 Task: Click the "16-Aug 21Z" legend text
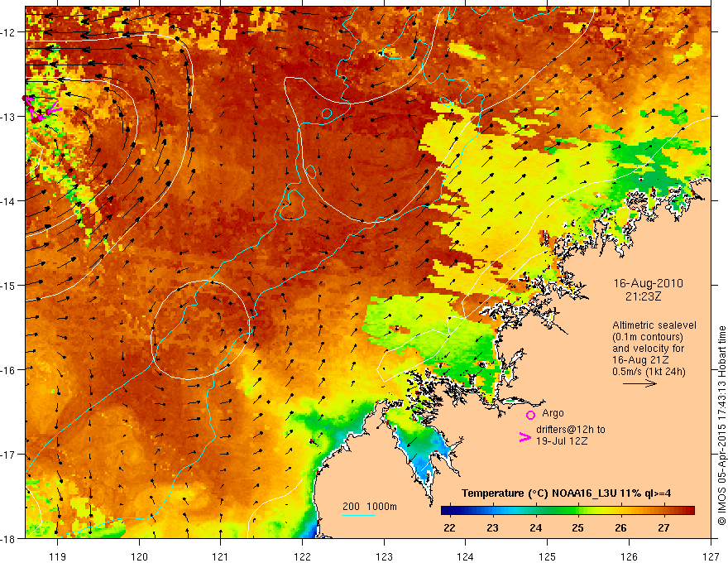(641, 359)
